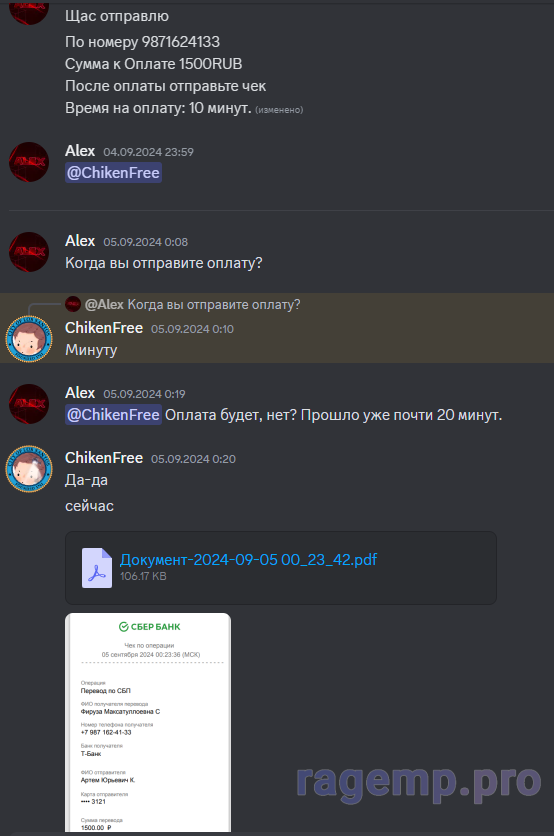554x836 pixels.
Task: Click the @Alex mention in reply preview
Action: (x=104, y=304)
